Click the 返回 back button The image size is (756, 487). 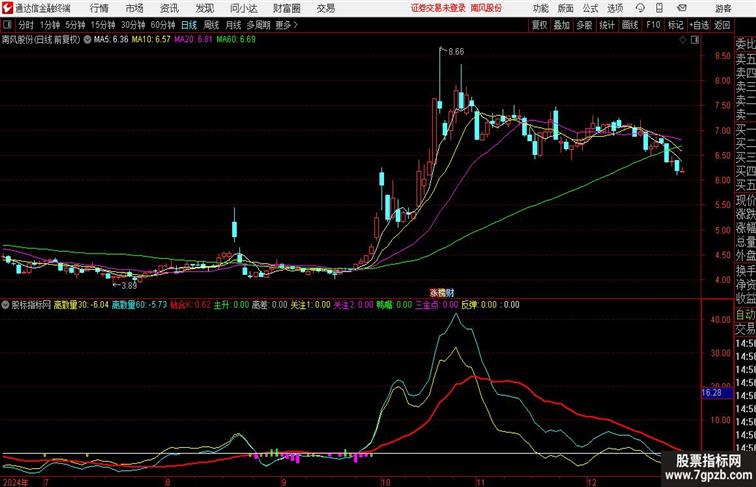coord(722,25)
